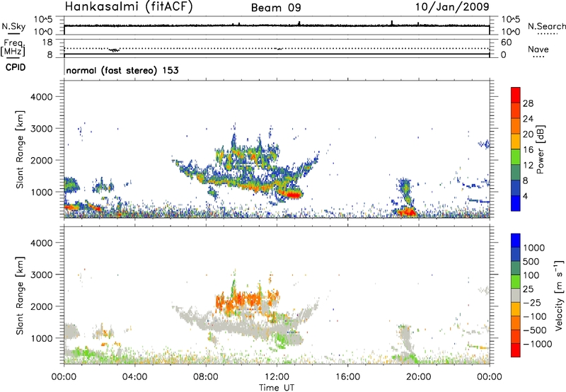Click the 'Hankasalmi (fitACF)' title text

[x=129, y=6]
